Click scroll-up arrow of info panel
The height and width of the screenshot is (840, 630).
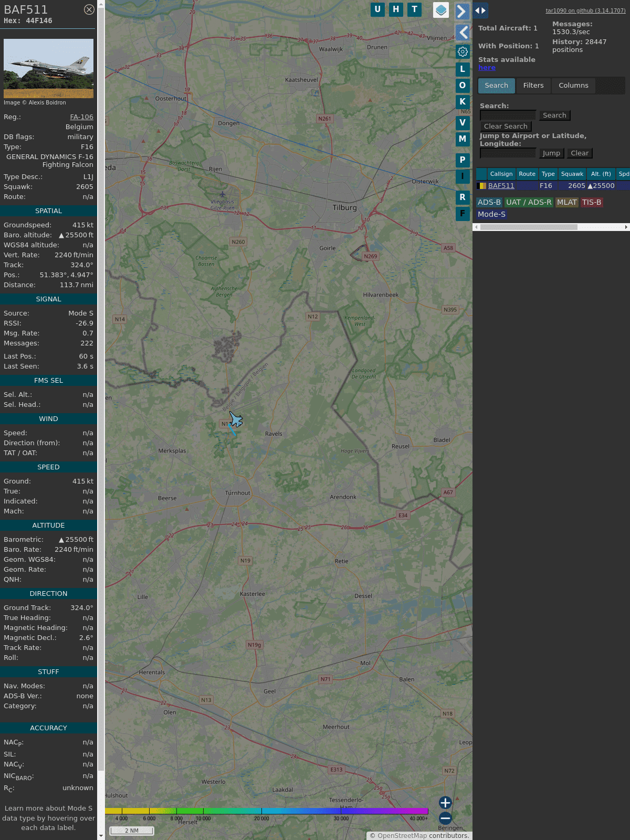[101, 4]
